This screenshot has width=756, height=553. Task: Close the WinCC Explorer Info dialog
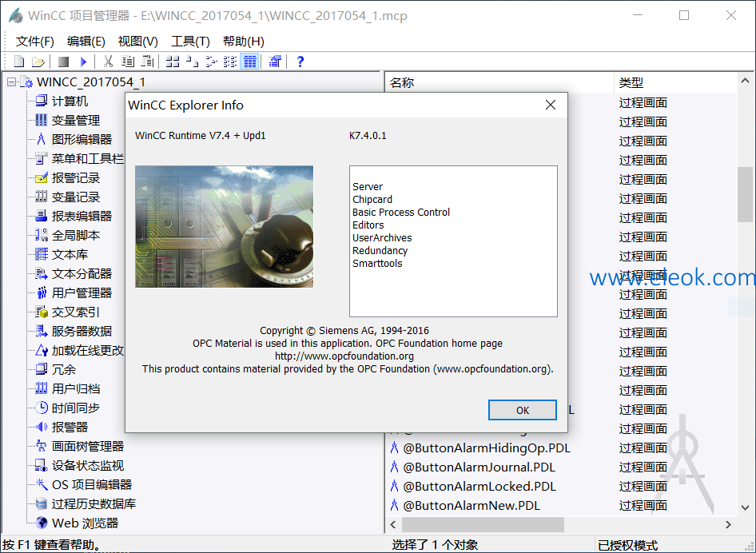[x=551, y=105]
